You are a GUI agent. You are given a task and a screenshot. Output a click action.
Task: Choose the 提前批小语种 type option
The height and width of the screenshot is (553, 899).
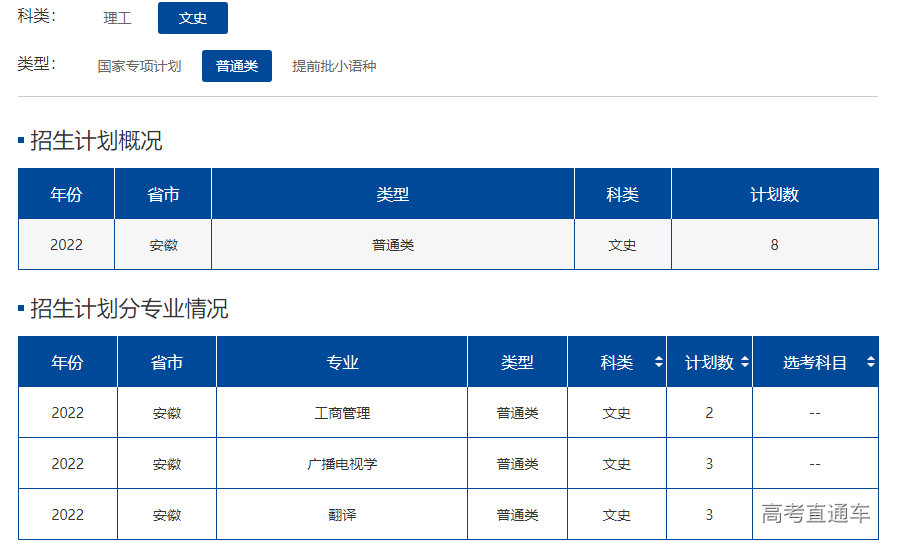[x=334, y=66]
